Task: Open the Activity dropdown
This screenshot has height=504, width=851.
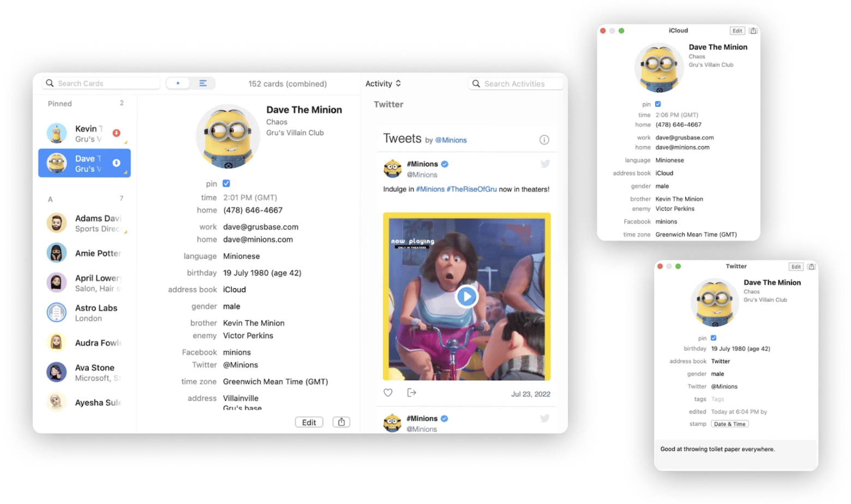Action: click(383, 83)
